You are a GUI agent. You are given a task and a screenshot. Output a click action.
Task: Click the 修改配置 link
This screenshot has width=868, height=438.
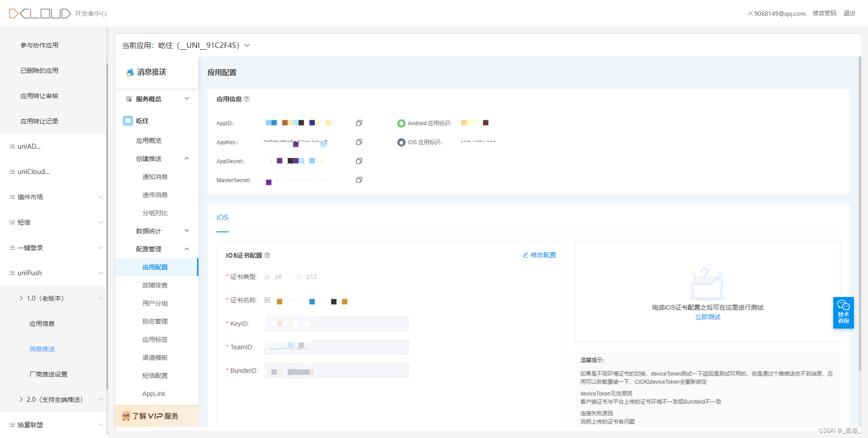543,255
